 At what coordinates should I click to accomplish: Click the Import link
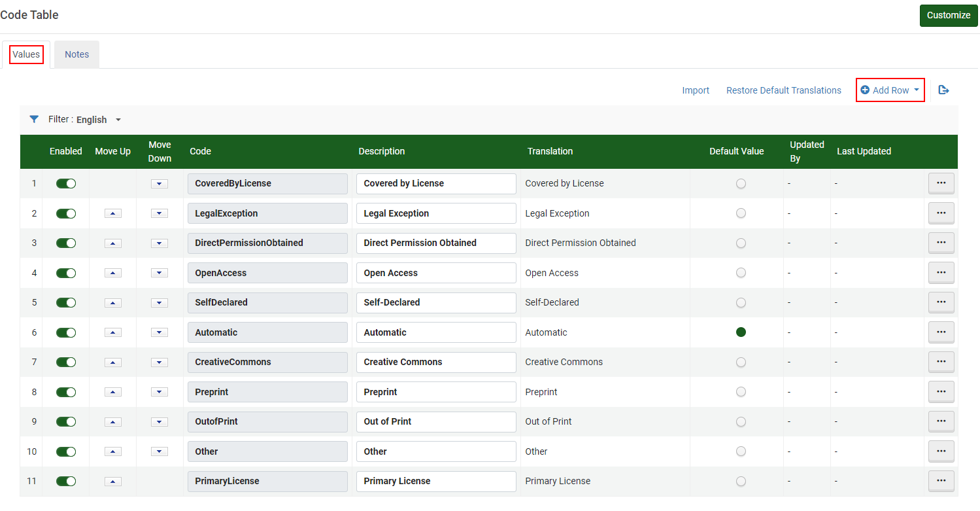point(696,90)
